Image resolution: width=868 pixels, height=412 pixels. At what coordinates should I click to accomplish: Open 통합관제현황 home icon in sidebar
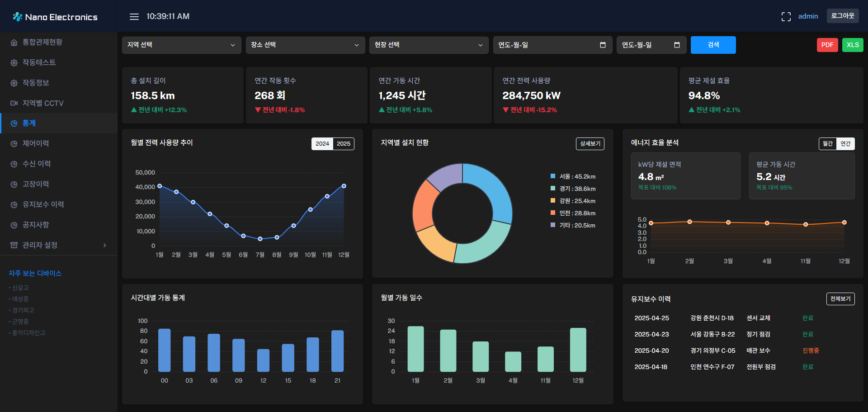pos(14,43)
